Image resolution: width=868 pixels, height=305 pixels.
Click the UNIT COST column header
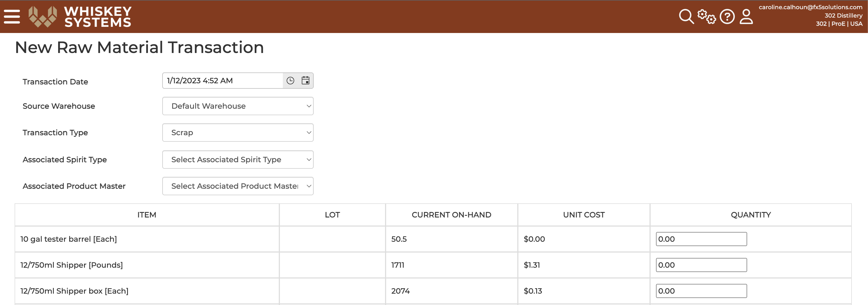[584, 215]
